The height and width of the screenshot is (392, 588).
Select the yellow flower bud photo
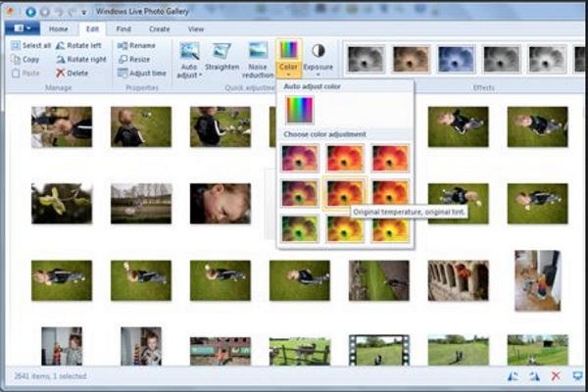[x=62, y=204]
